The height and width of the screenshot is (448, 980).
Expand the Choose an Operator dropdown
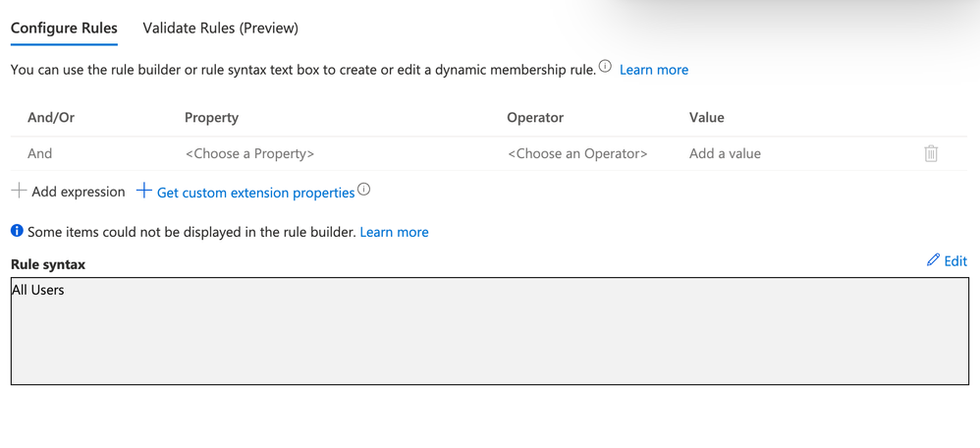577,153
